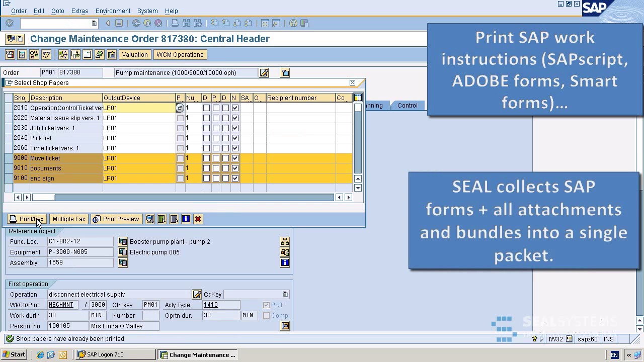Image resolution: width=644 pixels, height=362 pixels.
Task: Toggle N checkbox for Job ticket row
Action: 235,128
